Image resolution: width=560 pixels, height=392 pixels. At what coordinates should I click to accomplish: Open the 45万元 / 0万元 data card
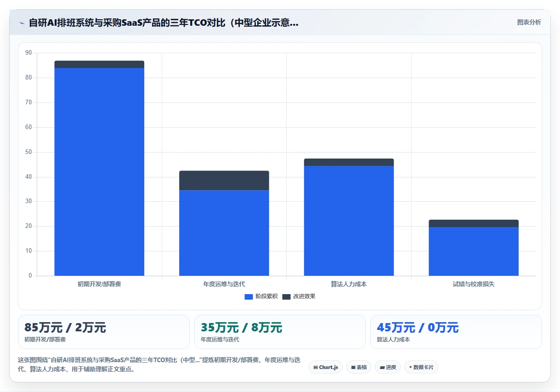click(456, 332)
